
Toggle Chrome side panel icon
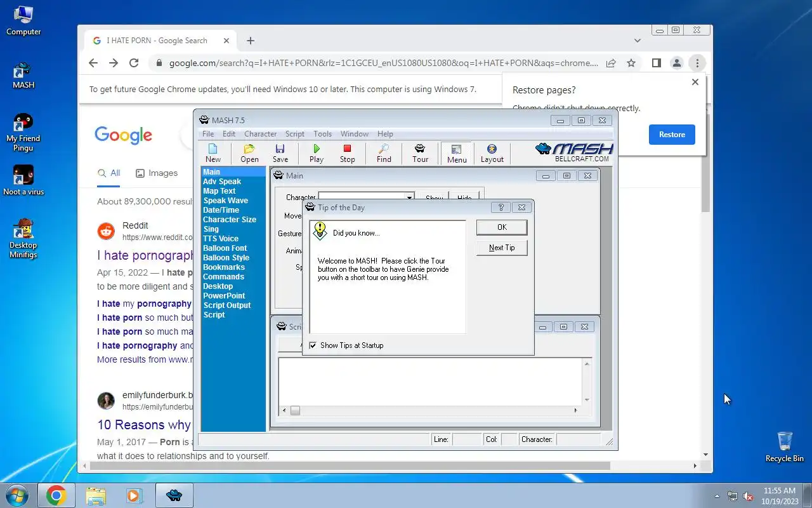[657, 63]
